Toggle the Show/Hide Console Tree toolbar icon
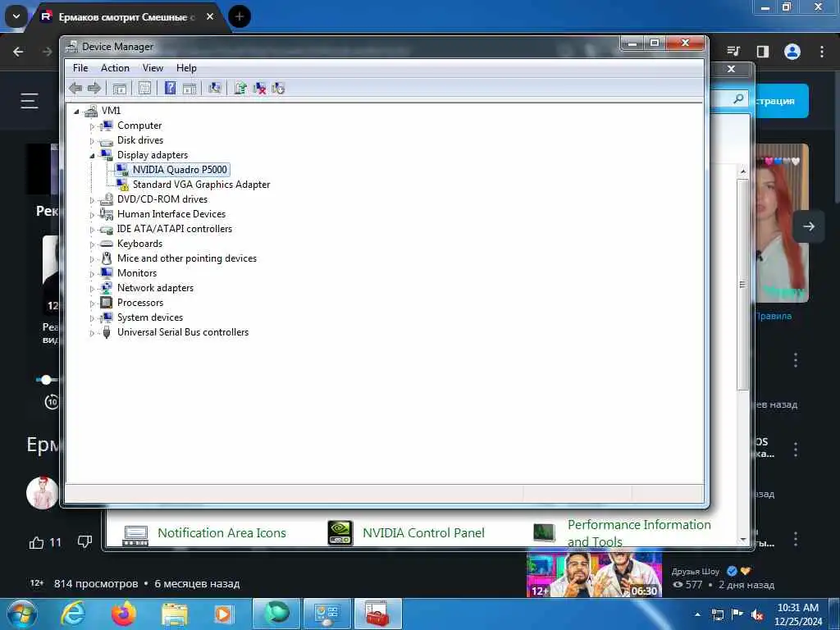This screenshot has width=840, height=630. tap(120, 89)
